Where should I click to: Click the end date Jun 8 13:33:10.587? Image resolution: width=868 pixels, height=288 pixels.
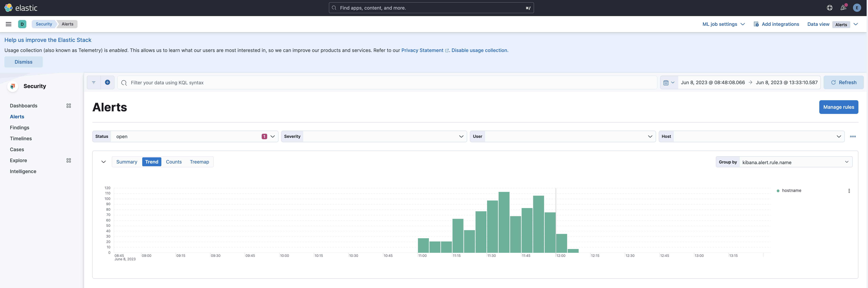tap(786, 83)
